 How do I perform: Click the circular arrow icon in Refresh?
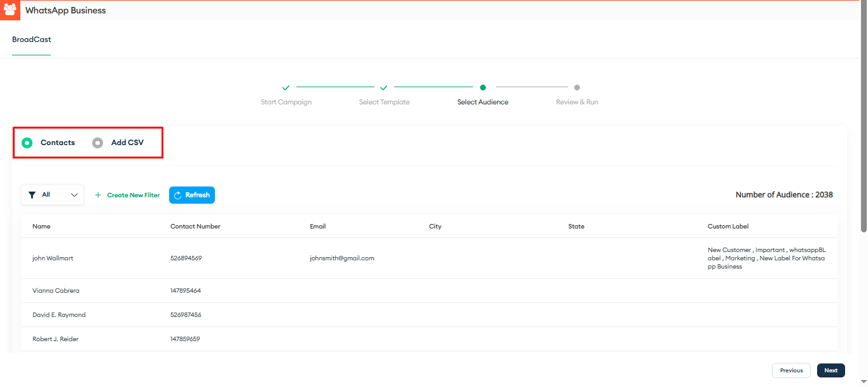pyautogui.click(x=178, y=195)
